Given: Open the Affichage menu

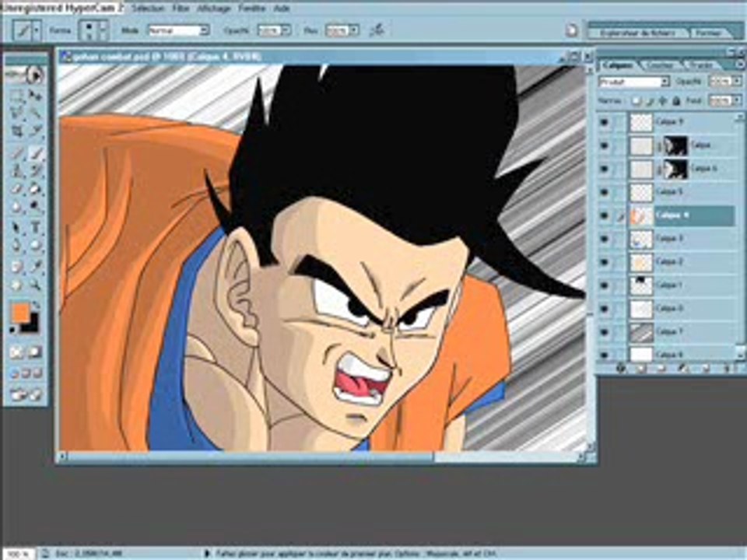Looking at the screenshot, I should click(214, 9).
